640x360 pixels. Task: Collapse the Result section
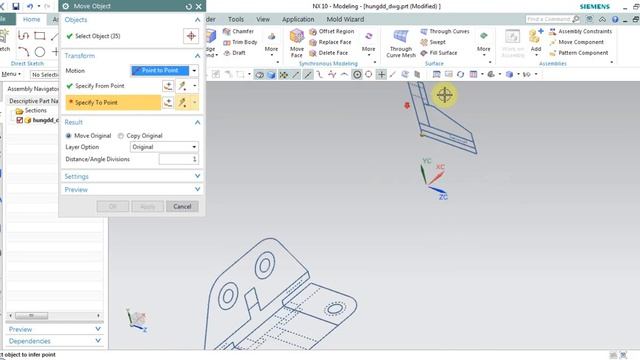point(198,122)
